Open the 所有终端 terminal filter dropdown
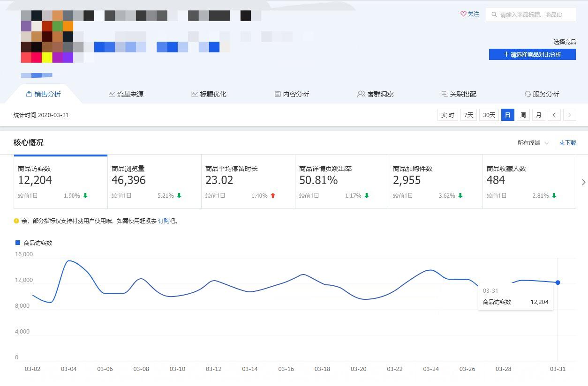This screenshot has height=386, width=588. [532, 142]
